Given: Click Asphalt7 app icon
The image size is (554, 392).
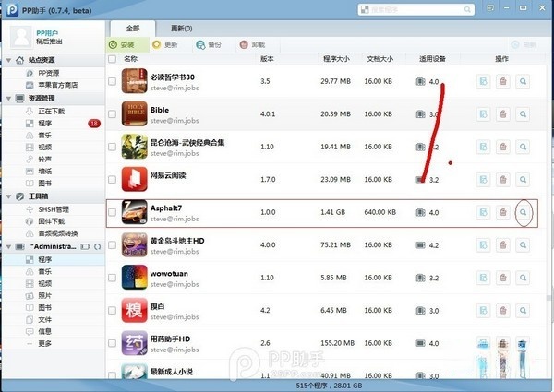Looking at the screenshot, I should click(x=134, y=212).
